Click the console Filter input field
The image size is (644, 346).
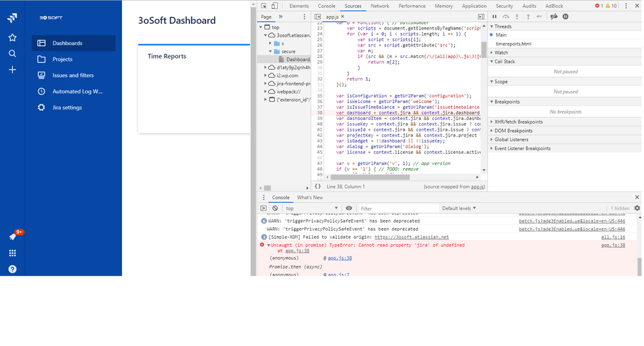tap(398, 209)
